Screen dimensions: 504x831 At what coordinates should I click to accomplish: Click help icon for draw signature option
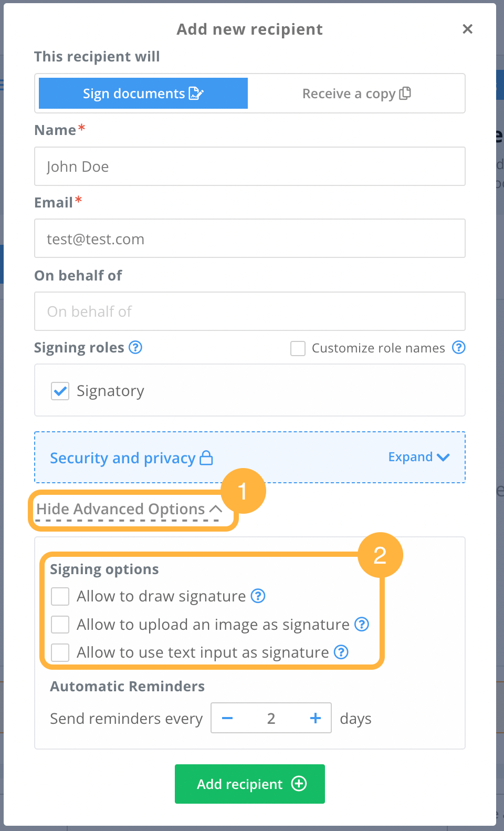tap(258, 596)
